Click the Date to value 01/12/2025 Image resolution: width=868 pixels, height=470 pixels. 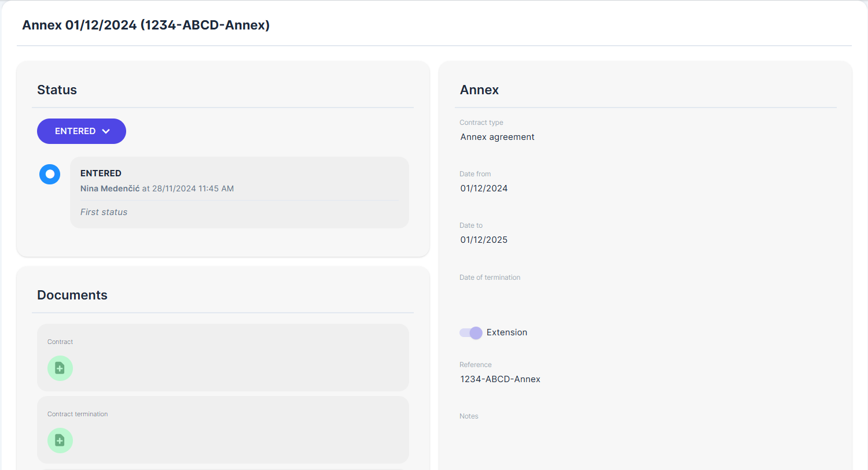tap(484, 240)
